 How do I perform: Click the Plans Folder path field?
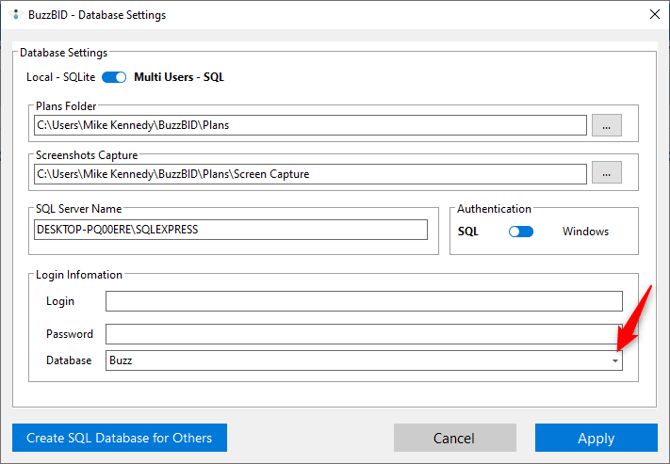310,125
